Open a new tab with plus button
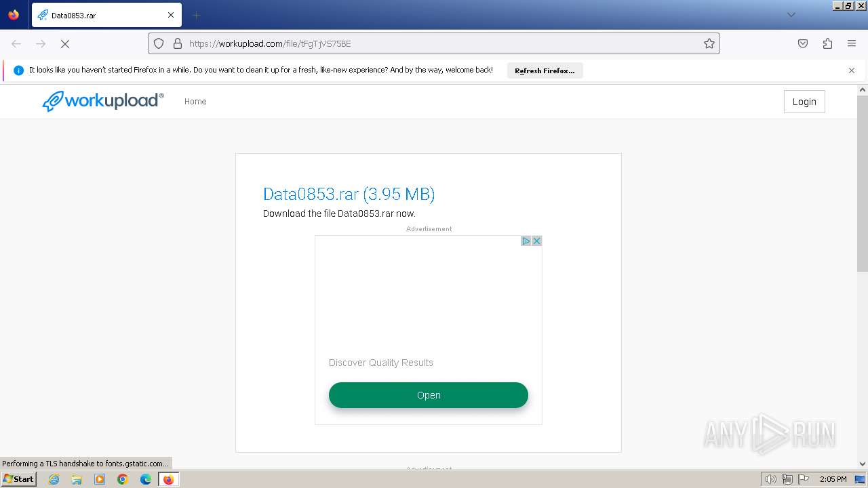This screenshot has width=868, height=488. (x=196, y=15)
